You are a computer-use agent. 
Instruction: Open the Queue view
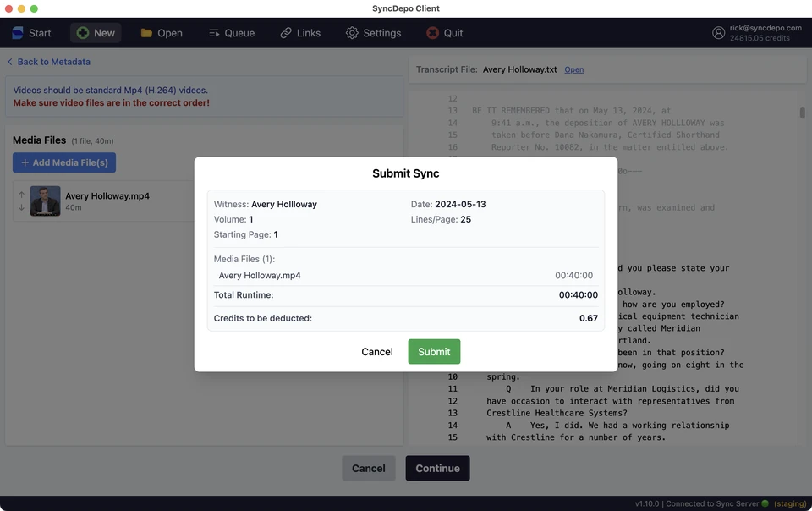pyautogui.click(x=232, y=33)
